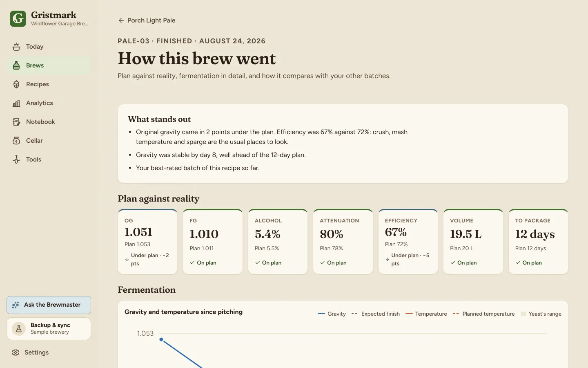
Task: Click the Efficiency card down-arrow icon
Action: pyautogui.click(x=388, y=259)
